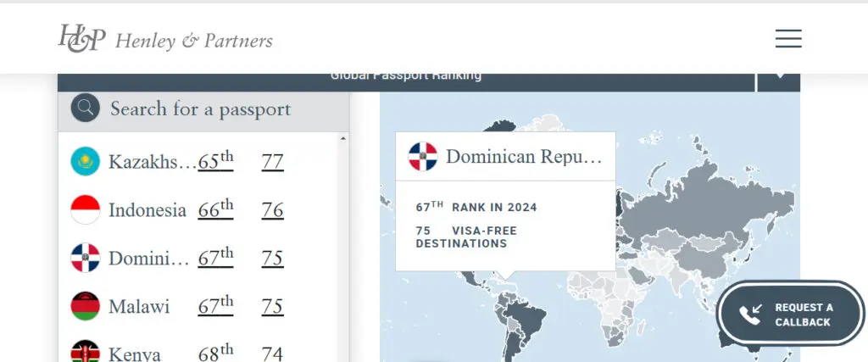Click the Kazakhstan flag icon
868x362 pixels.
(x=86, y=161)
